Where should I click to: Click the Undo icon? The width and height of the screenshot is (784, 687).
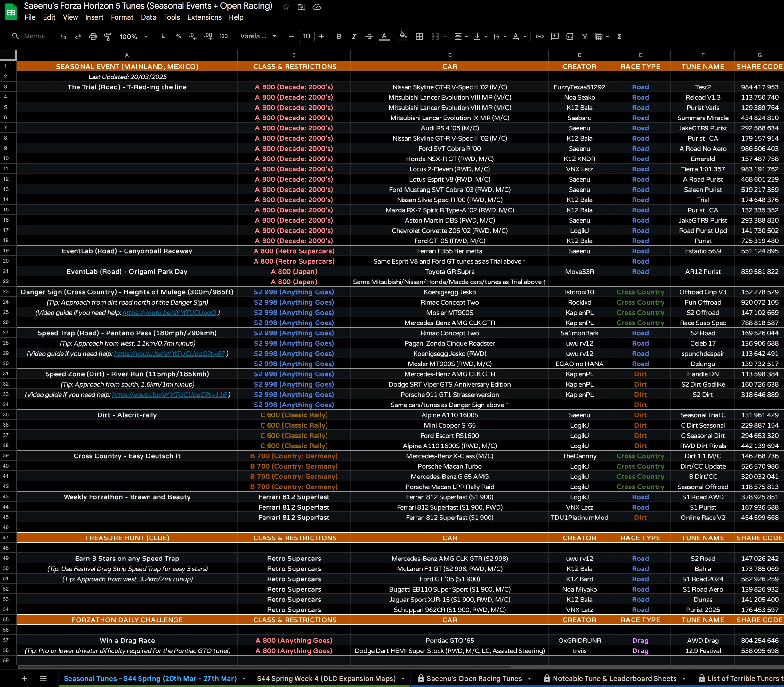[x=63, y=37]
